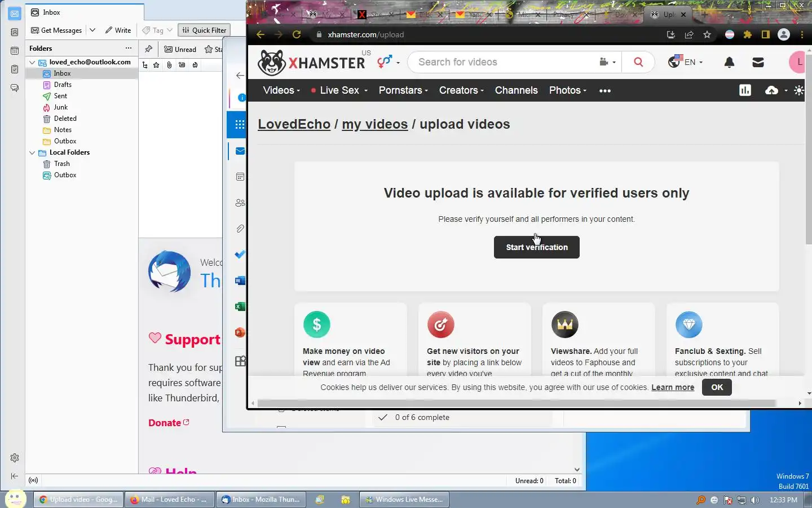The image size is (812, 508).
Task: Click red search magnifier button
Action: (638, 62)
